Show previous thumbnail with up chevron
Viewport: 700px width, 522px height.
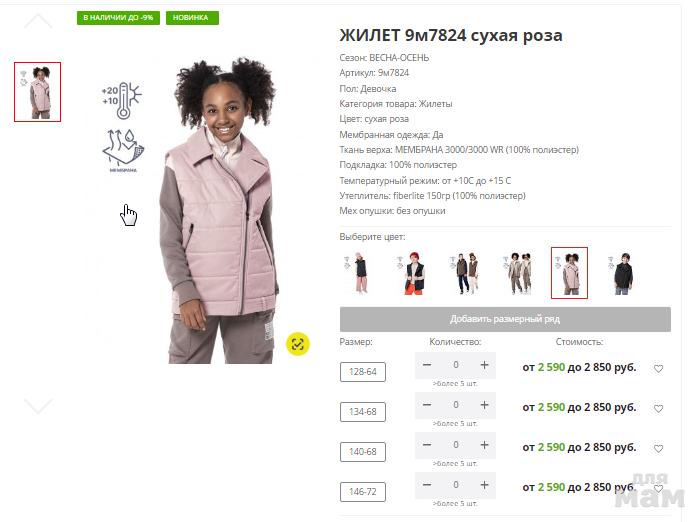38,21
